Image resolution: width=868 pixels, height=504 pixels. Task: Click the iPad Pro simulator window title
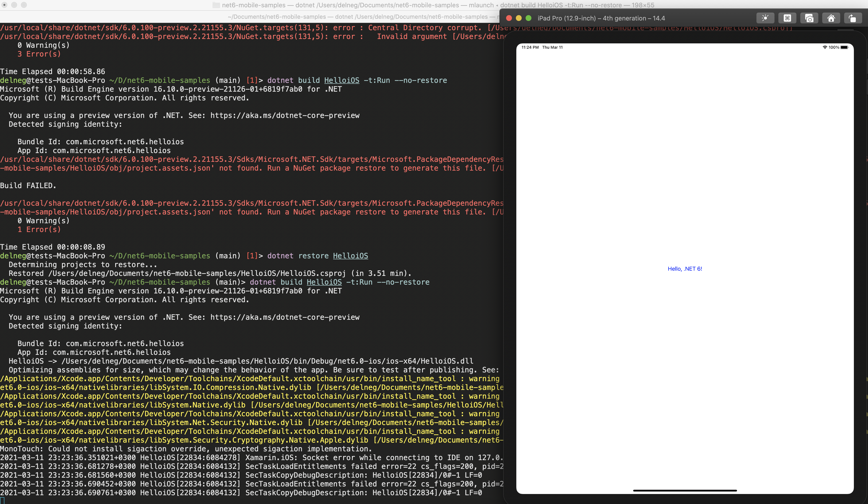(601, 18)
